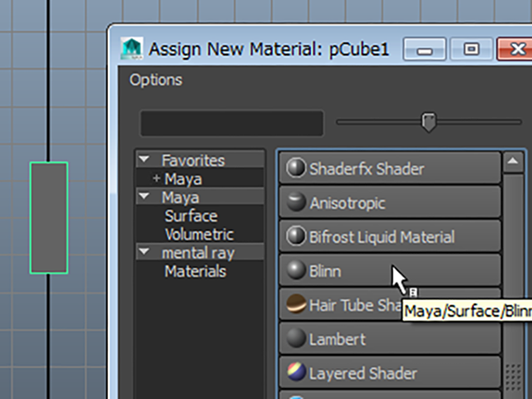Viewport: 532px width, 399px height.
Task: Open the Options menu
Action: point(156,80)
